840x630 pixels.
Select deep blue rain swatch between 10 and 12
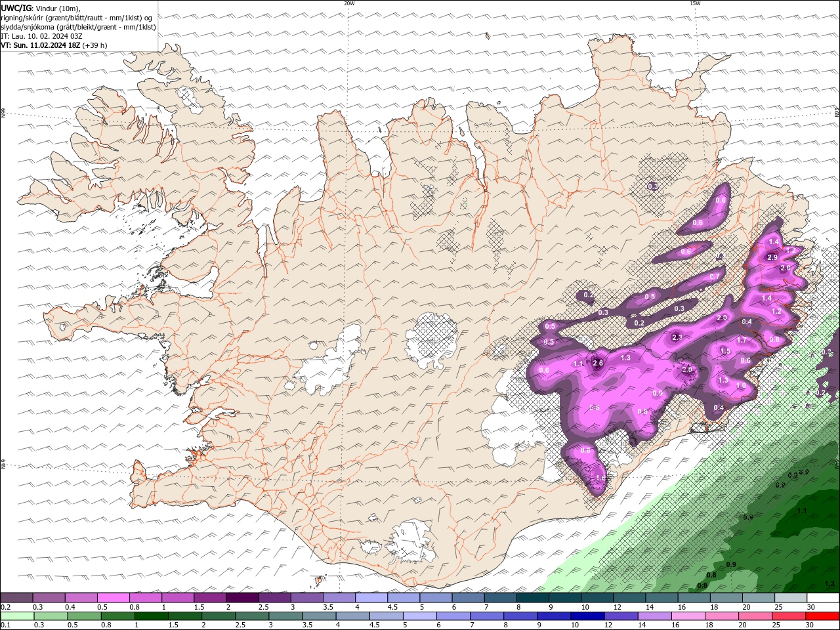[x=587, y=616]
